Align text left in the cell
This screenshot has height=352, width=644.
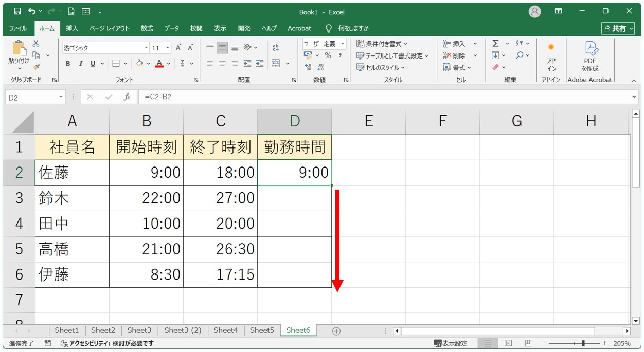[x=210, y=64]
